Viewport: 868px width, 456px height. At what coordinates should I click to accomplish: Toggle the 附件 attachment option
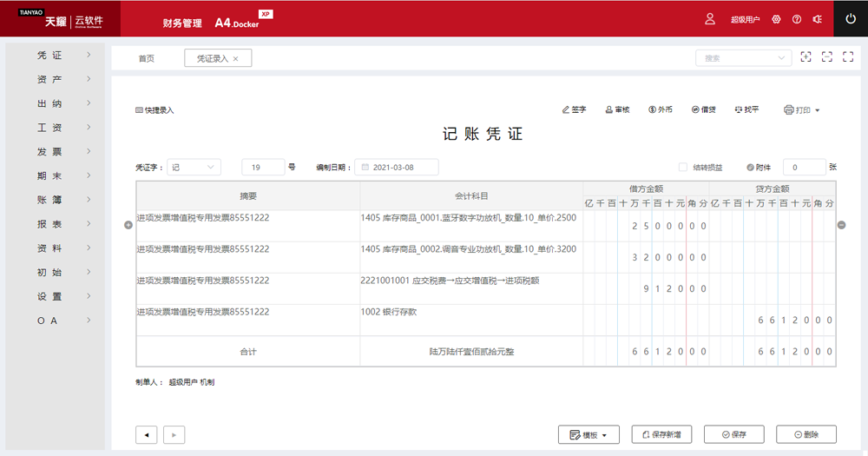(x=750, y=168)
